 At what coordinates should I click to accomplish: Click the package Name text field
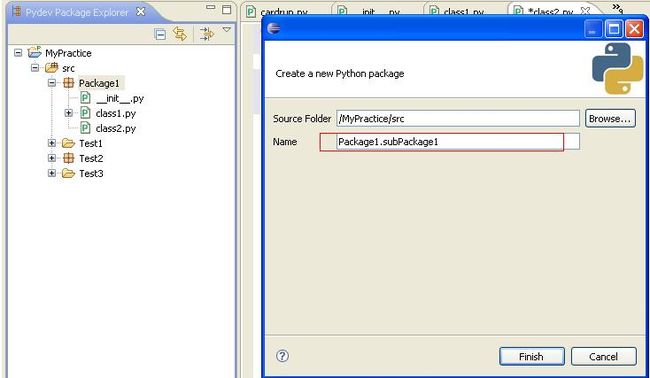pos(458,142)
